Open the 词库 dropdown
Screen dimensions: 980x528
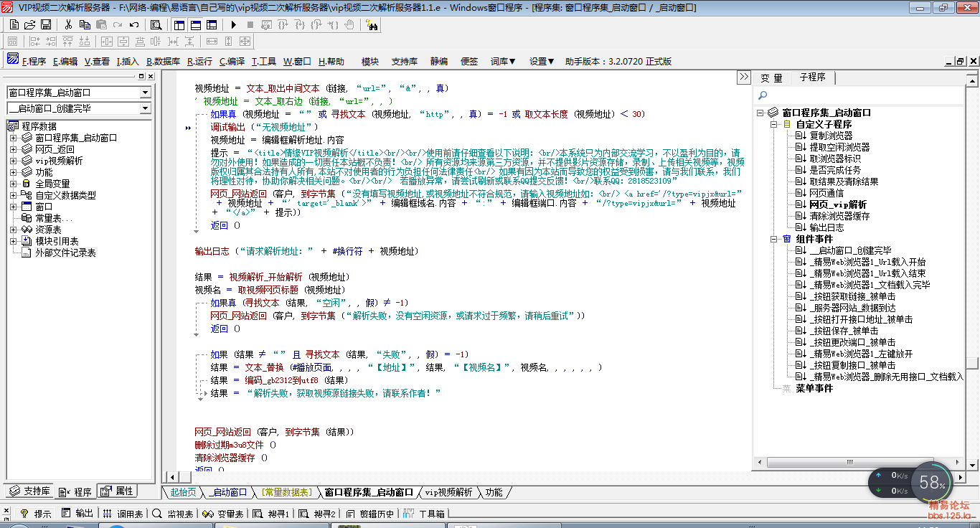pyautogui.click(x=503, y=62)
